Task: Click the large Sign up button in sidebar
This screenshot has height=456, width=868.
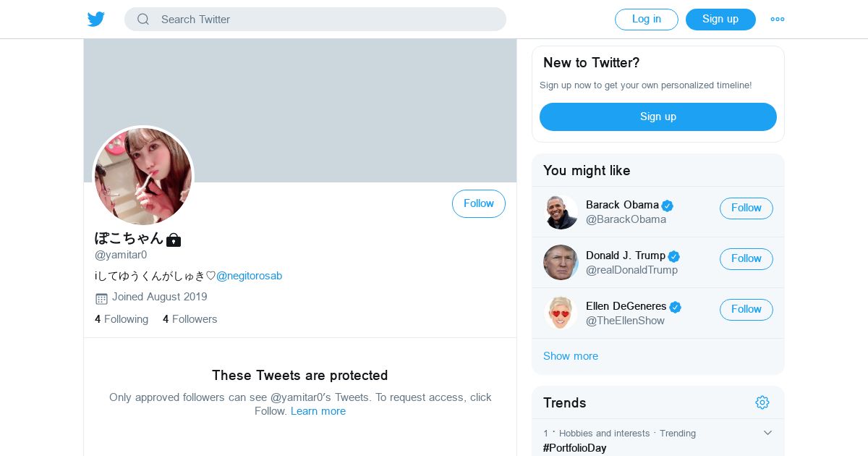Action: (658, 117)
